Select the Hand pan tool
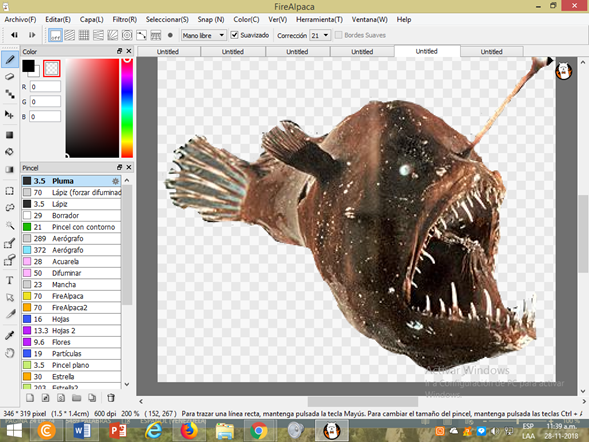This screenshot has width=589, height=442. click(10, 353)
